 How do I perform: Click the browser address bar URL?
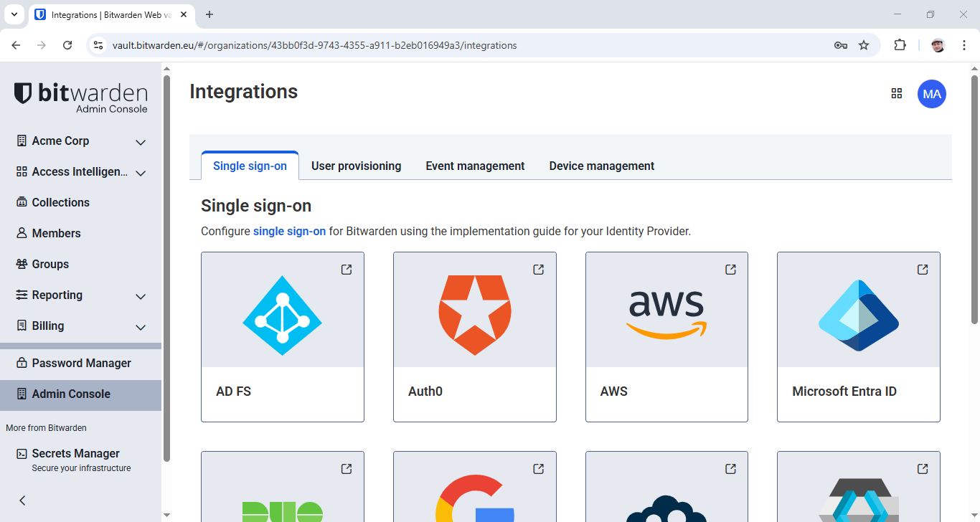coord(314,45)
